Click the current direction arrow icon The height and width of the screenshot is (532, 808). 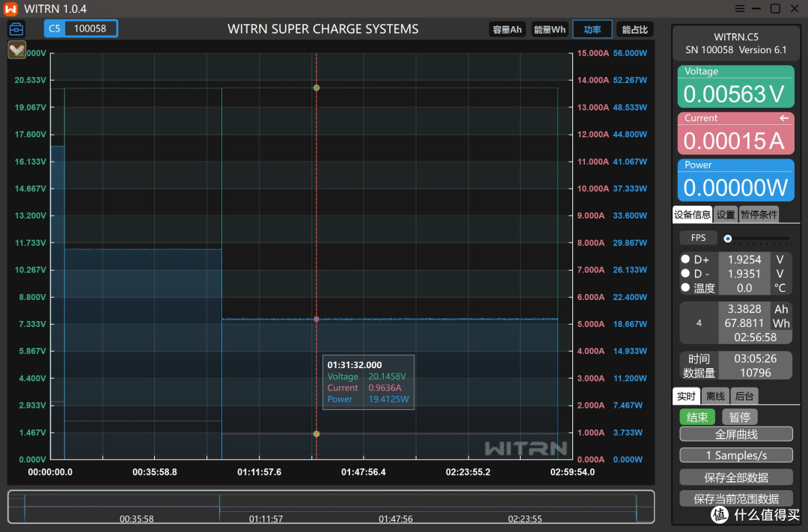tap(784, 118)
